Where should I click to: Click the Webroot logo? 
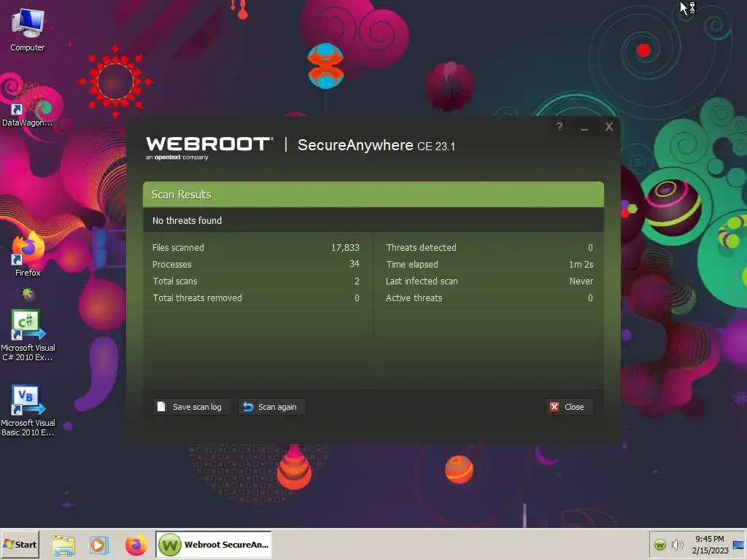[x=209, y=148]
